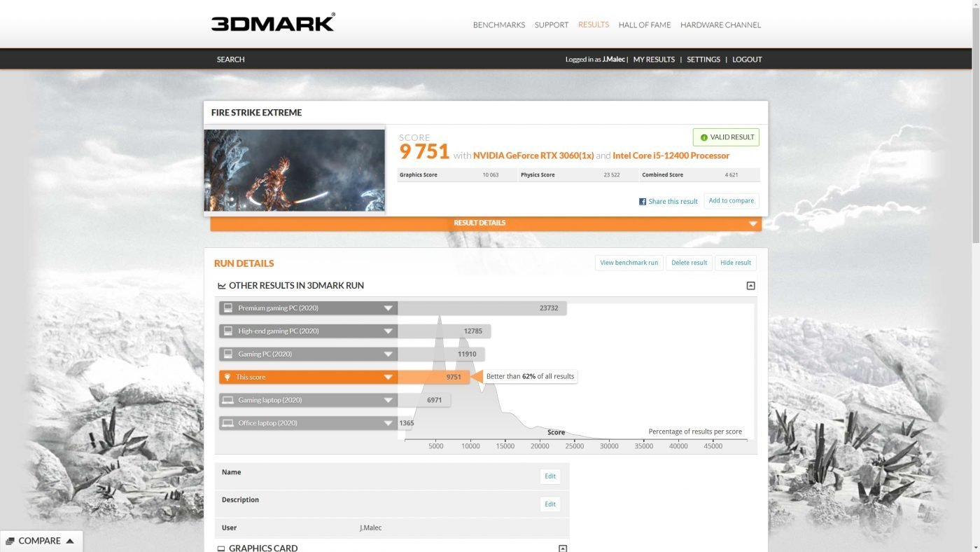Viewport: 980px width, 552px height.
Task: Go to the Results section
Action: tap(594, 25)
